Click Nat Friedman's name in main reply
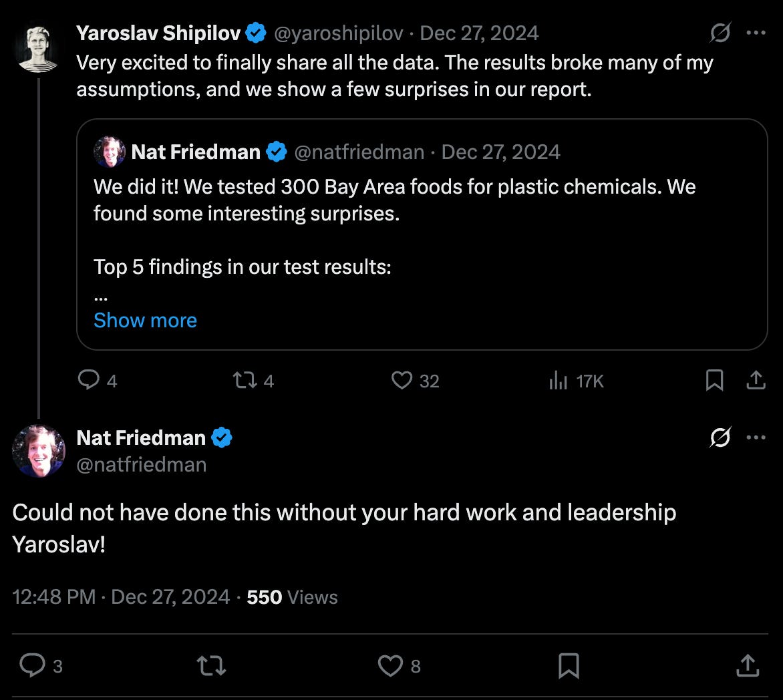 point(141,437)
